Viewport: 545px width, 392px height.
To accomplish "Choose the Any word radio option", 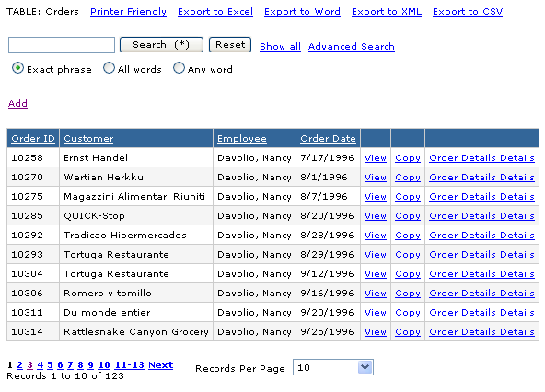I will tap(179, 68).
